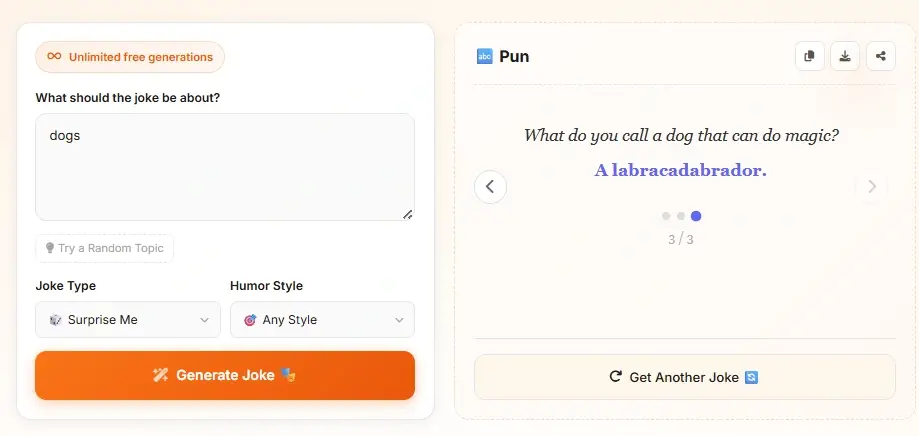Click the Unlimited free generations badge
The image size is (919, 436).
130,57
